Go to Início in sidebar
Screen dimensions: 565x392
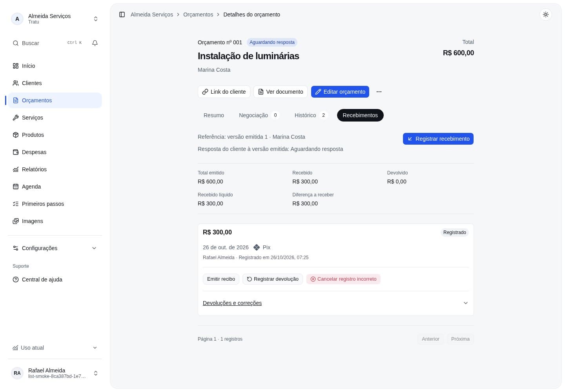click(x=55, y=66)
